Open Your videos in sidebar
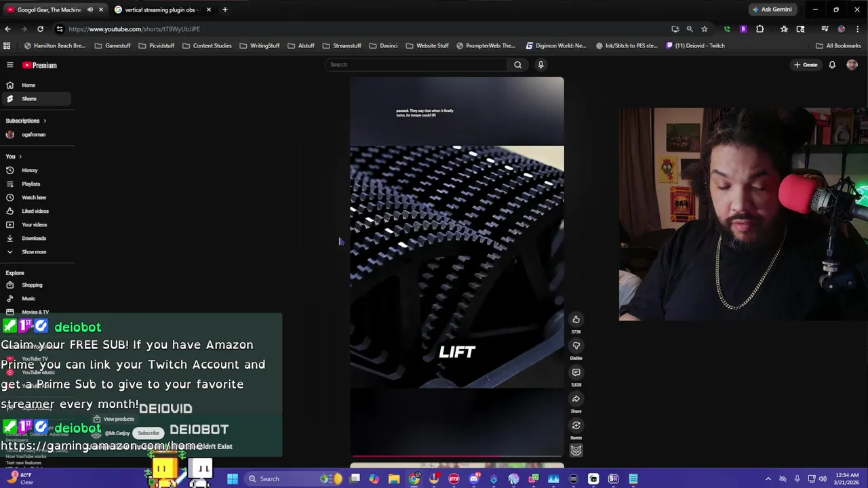This screenshot has width=868, height=488. [35, 224]
